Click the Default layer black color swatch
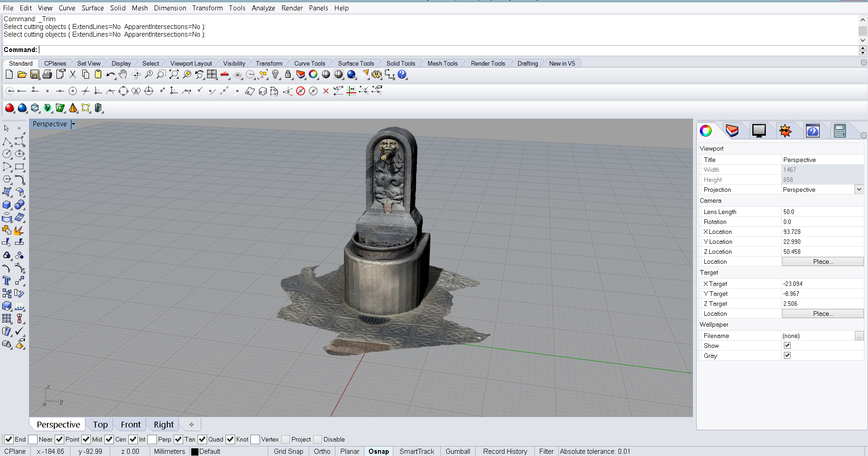 [195, 451]
